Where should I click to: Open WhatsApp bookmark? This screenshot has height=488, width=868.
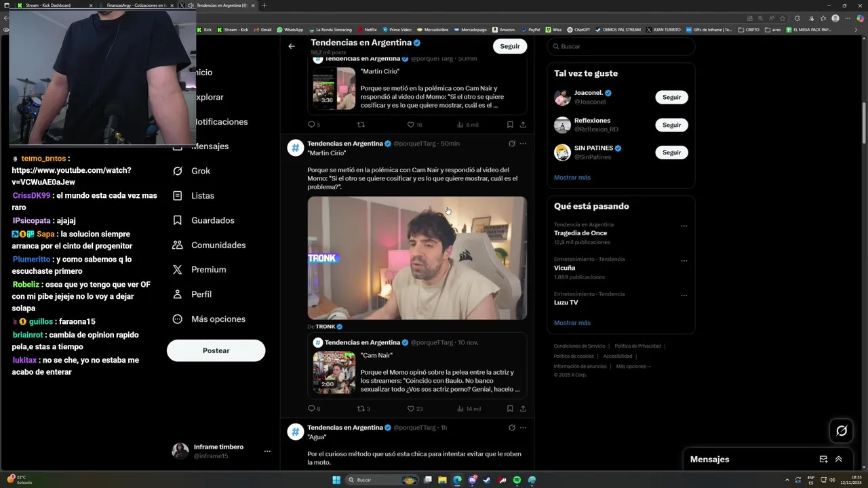tap(290, 30)
